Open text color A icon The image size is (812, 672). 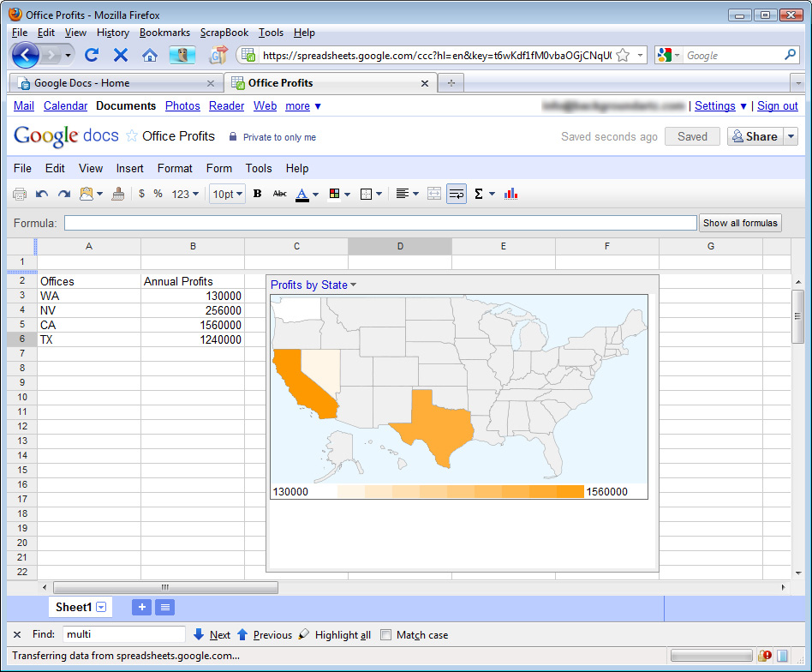(x=302, y=195)
